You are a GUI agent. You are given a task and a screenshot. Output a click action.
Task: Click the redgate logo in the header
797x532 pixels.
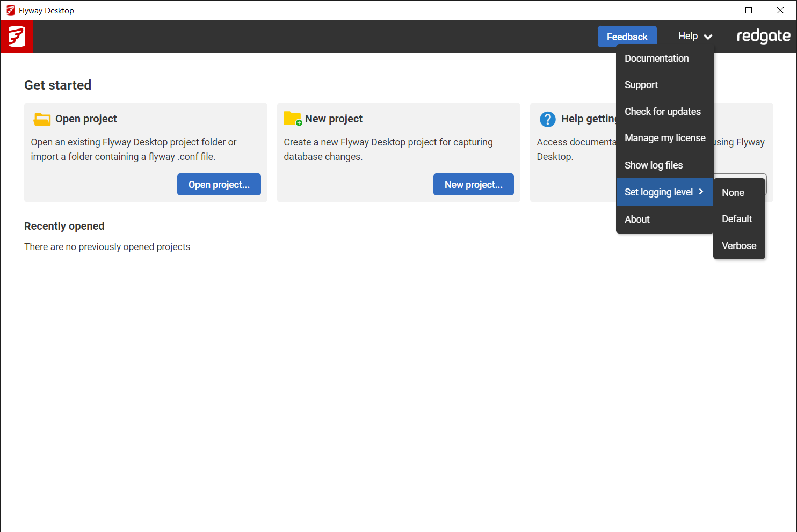coord(763,36)
